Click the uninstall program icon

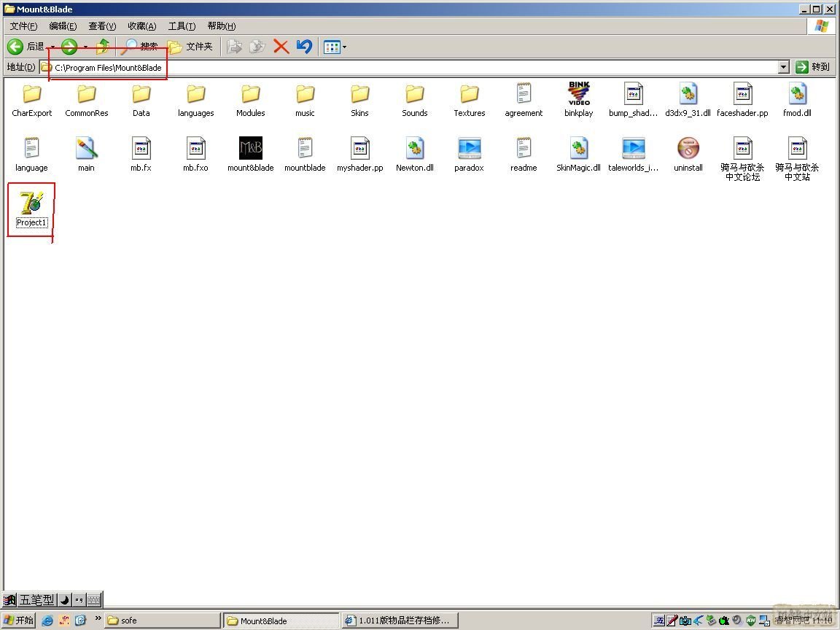pos(688,149)
